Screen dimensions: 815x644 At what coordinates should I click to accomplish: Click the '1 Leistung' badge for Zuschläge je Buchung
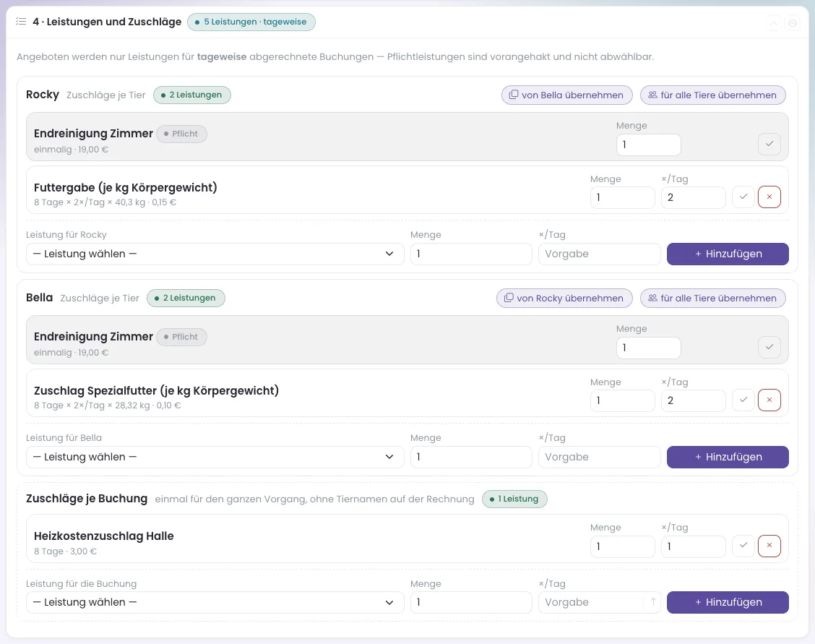[514, 499]
